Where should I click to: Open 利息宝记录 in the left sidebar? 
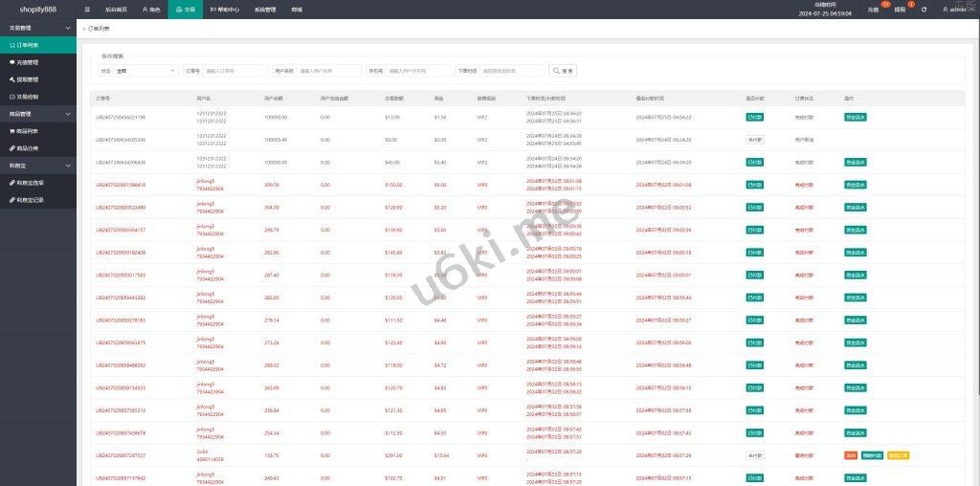click(x=31, y=200)
